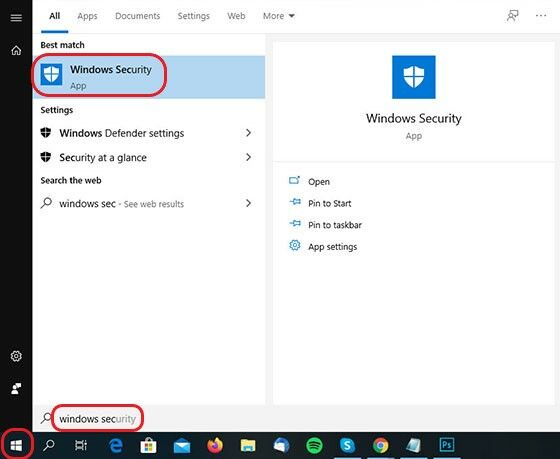Switch to the Apps tab
Screen dimensions: 560x459
click(88, 16)
